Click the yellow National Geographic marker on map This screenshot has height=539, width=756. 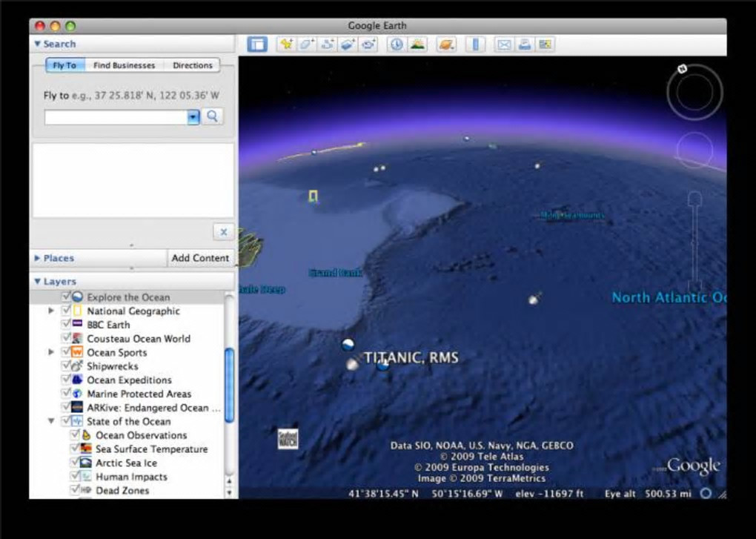[313, 196]
